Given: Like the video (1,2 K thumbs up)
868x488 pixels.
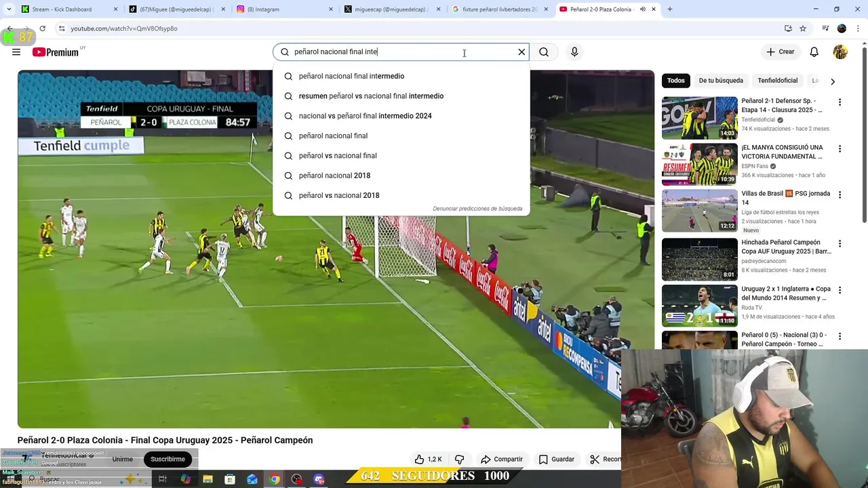Looking at the screenshot, I should [428, 459].
